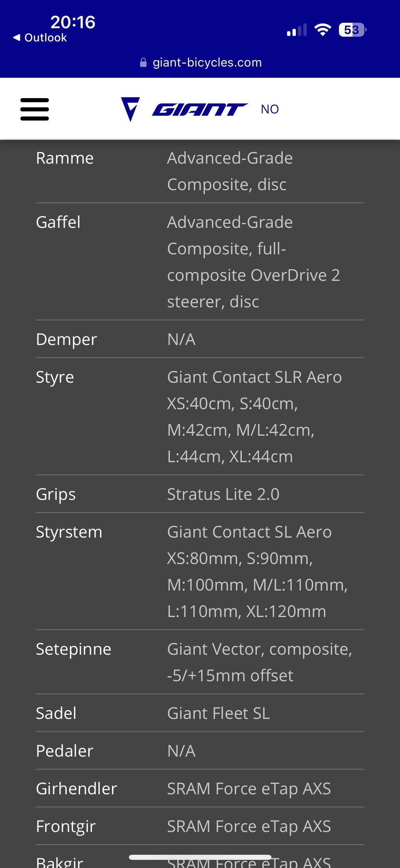This screenshot has width=400, height=868.
Task: Tap the battery level indicator
Action: point(352,30)
